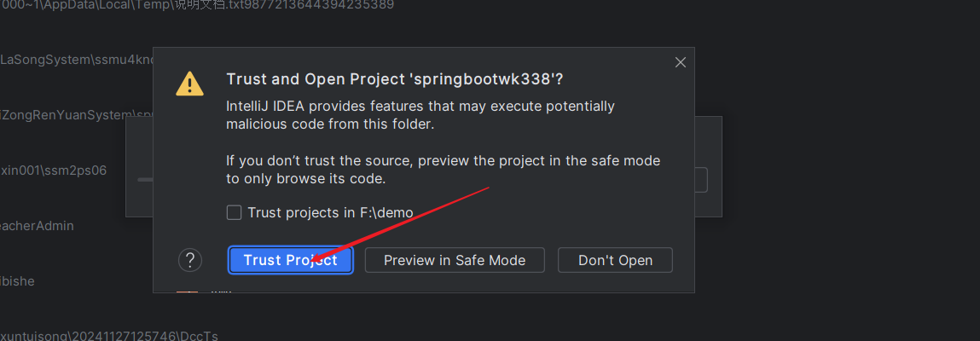Select the xin001\ssm2ps06 recent project
980x341 pixels.
53,170
